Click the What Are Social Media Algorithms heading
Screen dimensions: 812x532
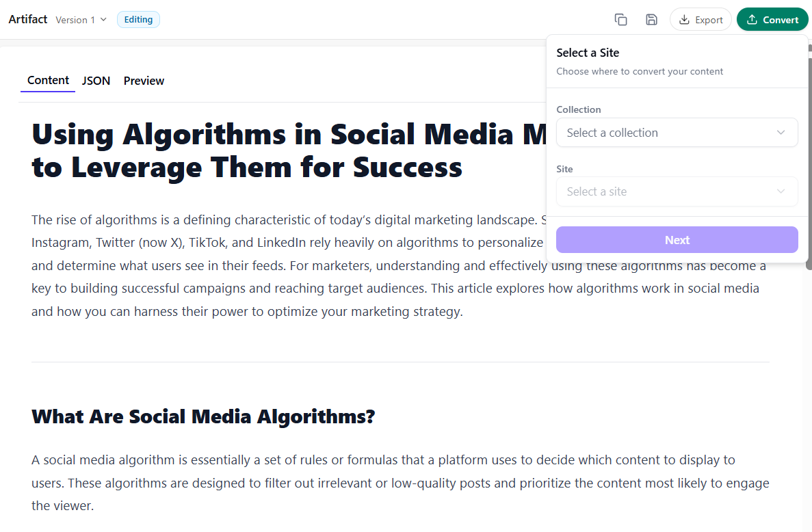tap(203, 416)
